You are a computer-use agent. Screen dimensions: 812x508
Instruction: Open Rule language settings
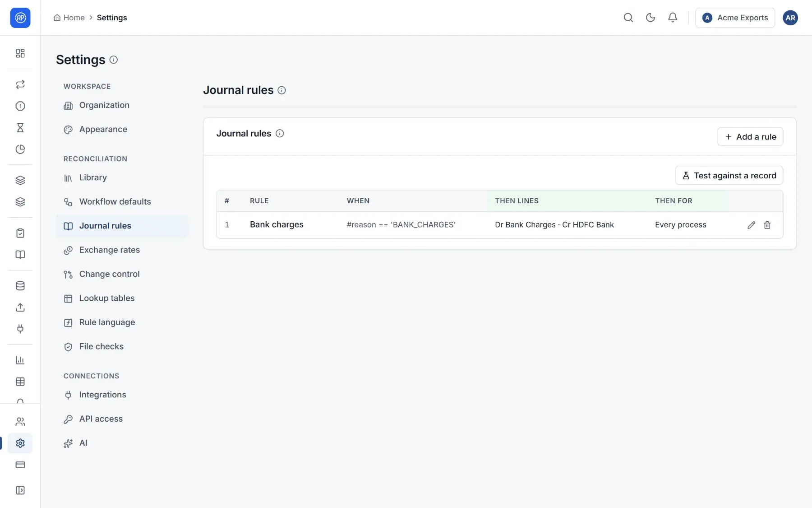pos(122,322)
